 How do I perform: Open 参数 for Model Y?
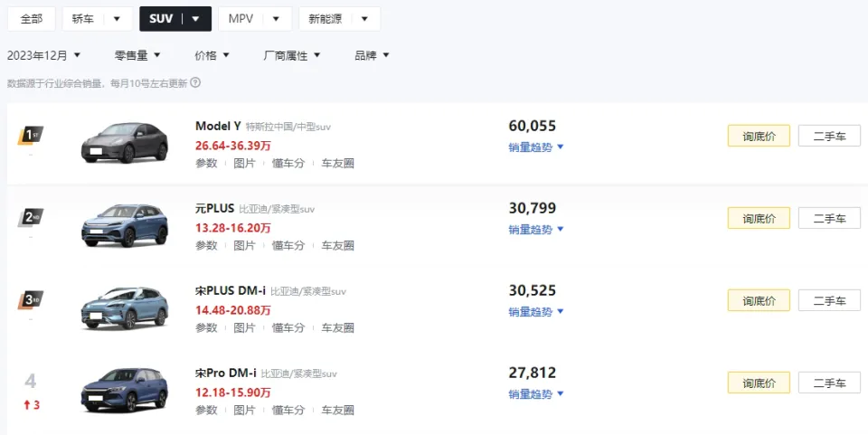tap(206, 164)
